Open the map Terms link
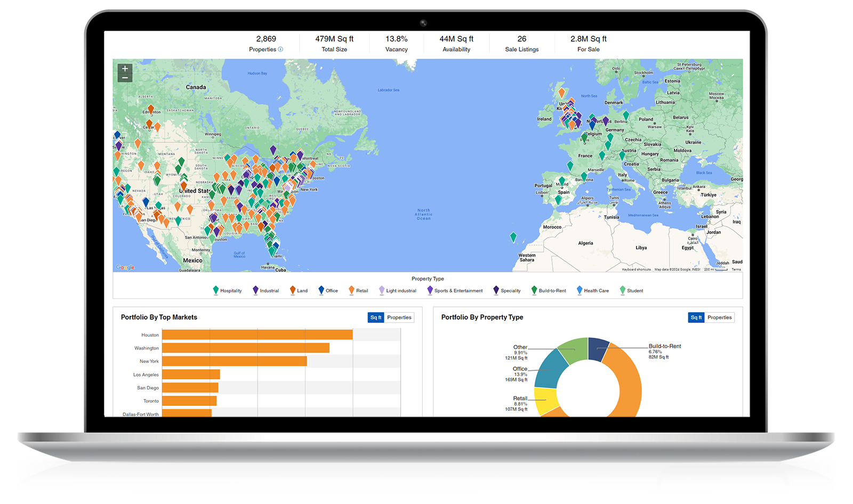853x504 pixels. pos(736,270)
